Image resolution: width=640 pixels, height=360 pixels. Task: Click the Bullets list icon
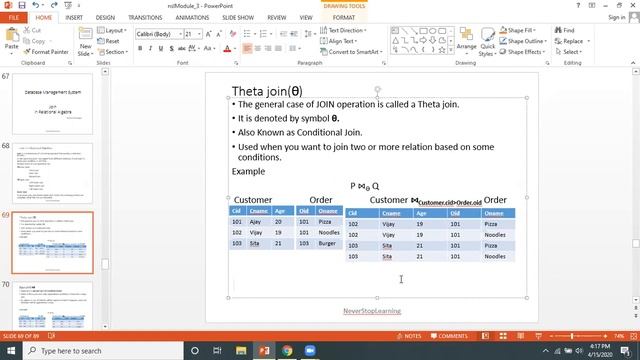click(x=247, y=34)
